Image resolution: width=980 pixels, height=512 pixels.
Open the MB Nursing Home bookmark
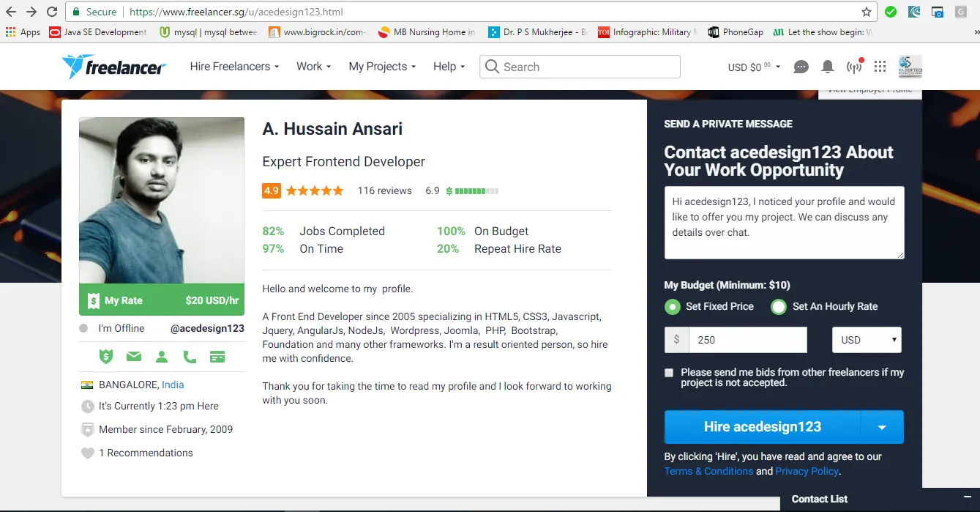[x=427, y=32]
